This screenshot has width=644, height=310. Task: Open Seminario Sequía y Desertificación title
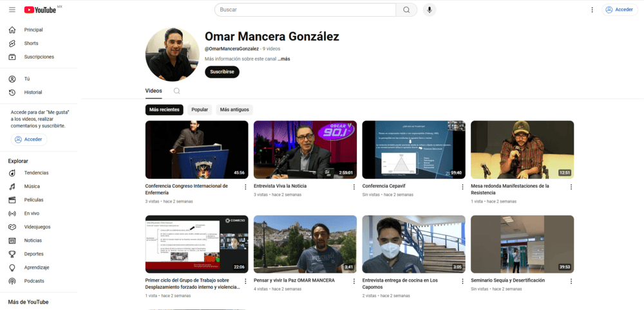(x=507, y=280)
